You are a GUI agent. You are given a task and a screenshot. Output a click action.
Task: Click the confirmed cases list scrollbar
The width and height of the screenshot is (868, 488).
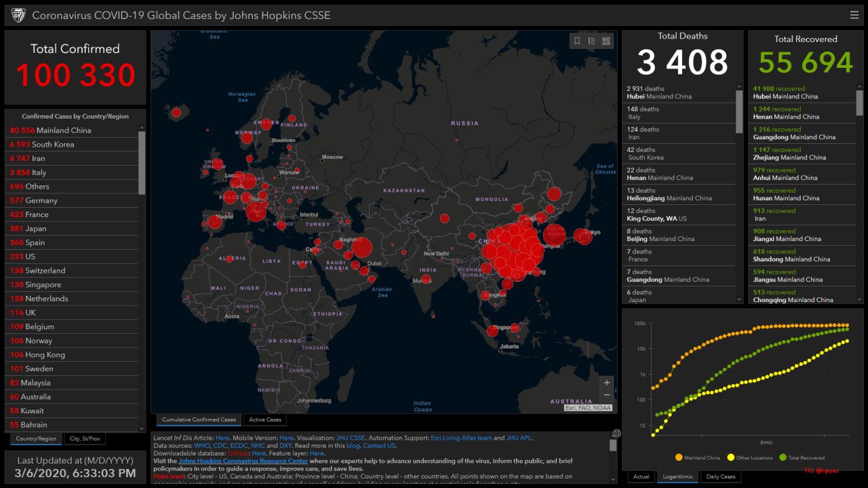pos(142,163)
